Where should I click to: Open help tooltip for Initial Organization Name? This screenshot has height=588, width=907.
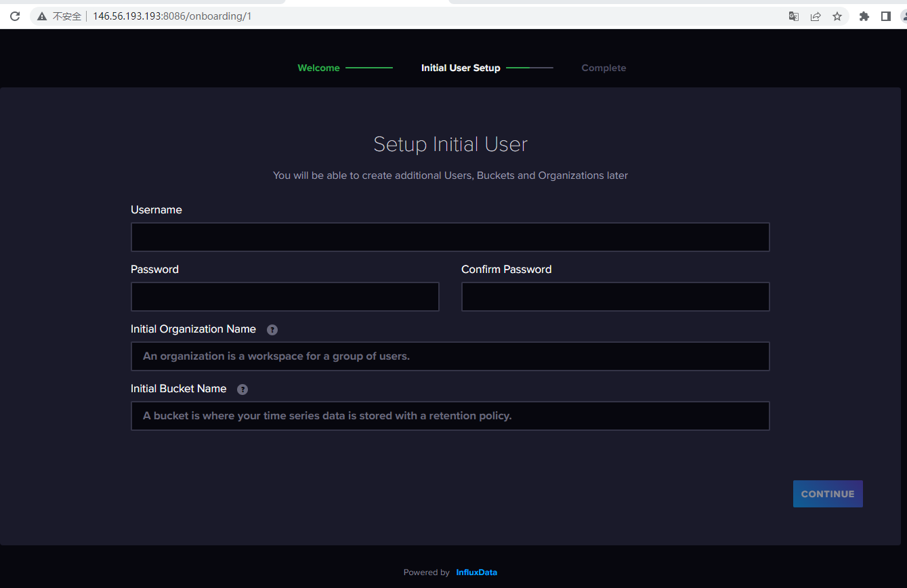(272, 330)
